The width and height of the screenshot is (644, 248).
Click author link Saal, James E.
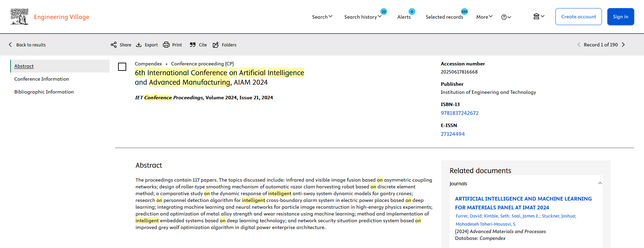click(x=525, y=216)
